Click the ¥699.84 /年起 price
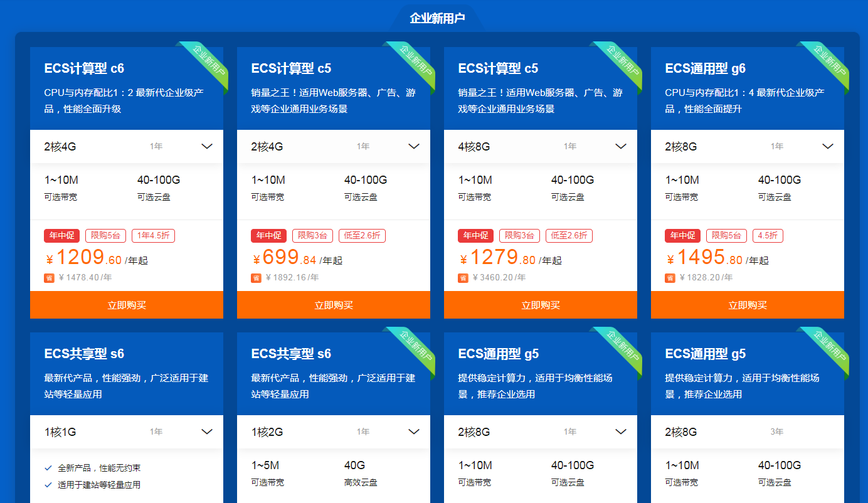Screen dimensions: 868x503 pos(297,258)
